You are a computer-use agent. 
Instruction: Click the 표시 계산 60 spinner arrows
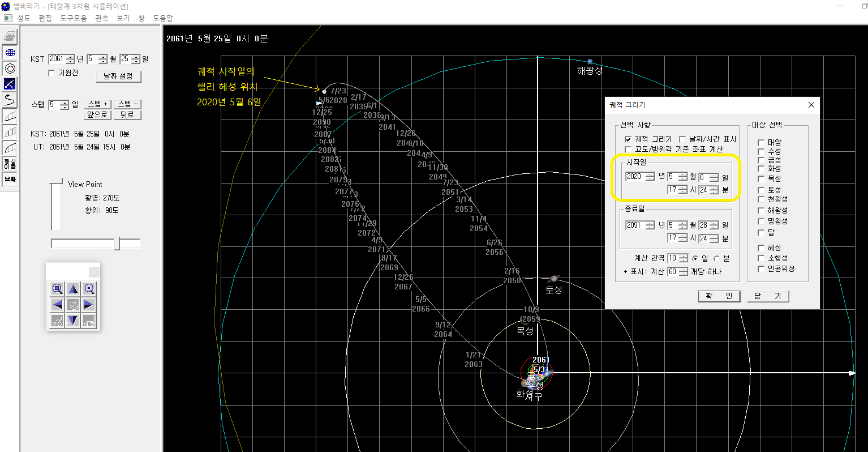(684, 271)
